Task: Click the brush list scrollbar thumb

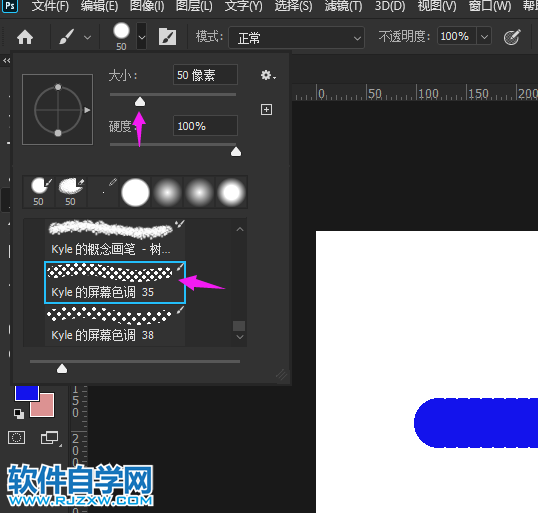Action: pyautogui.click(x=239, y=326)
